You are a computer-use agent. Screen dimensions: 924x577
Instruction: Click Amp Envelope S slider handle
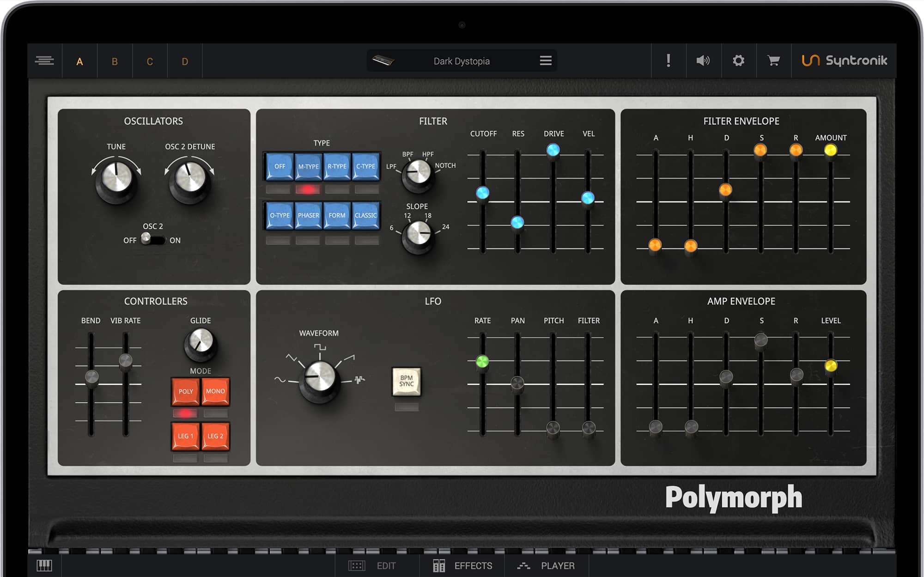coord(761,340)
